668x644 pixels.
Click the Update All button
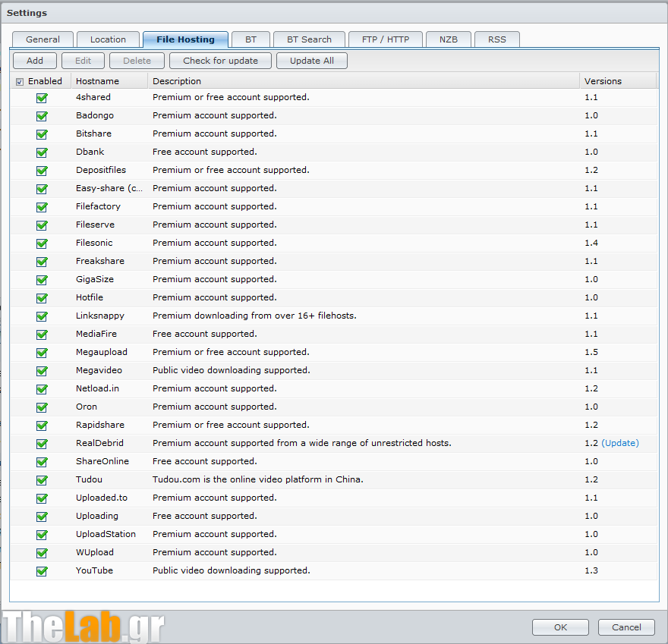pos(312,61)
